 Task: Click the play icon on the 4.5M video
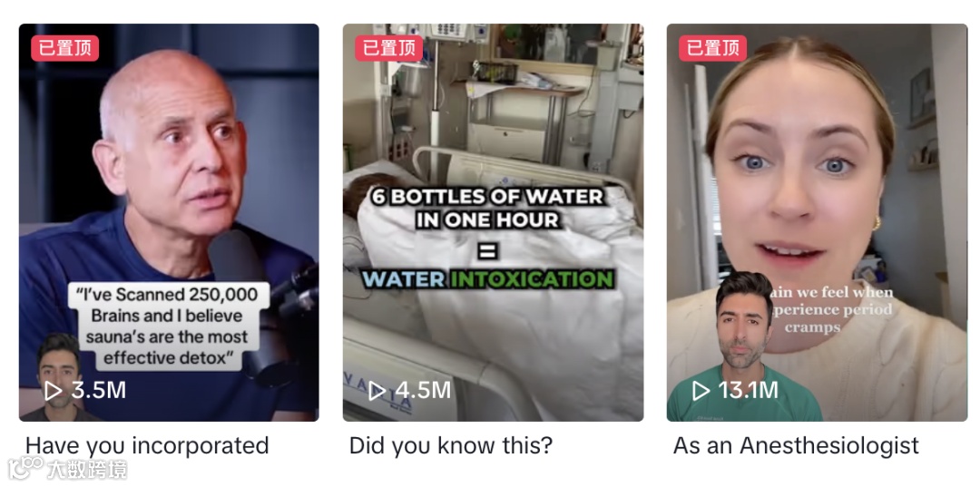[x=377, y=391]
